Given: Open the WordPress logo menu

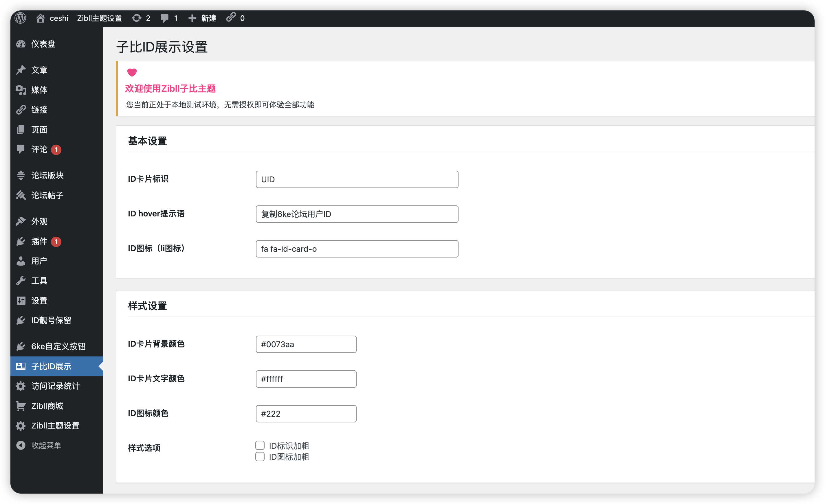Looking at the screenshot, I should point(20,18).
